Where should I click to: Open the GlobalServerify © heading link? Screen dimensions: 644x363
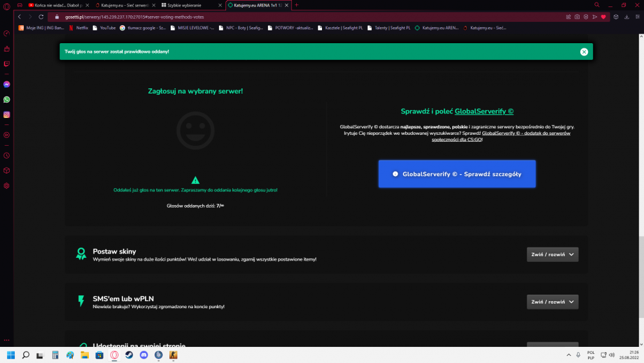(x=484, y=112)
